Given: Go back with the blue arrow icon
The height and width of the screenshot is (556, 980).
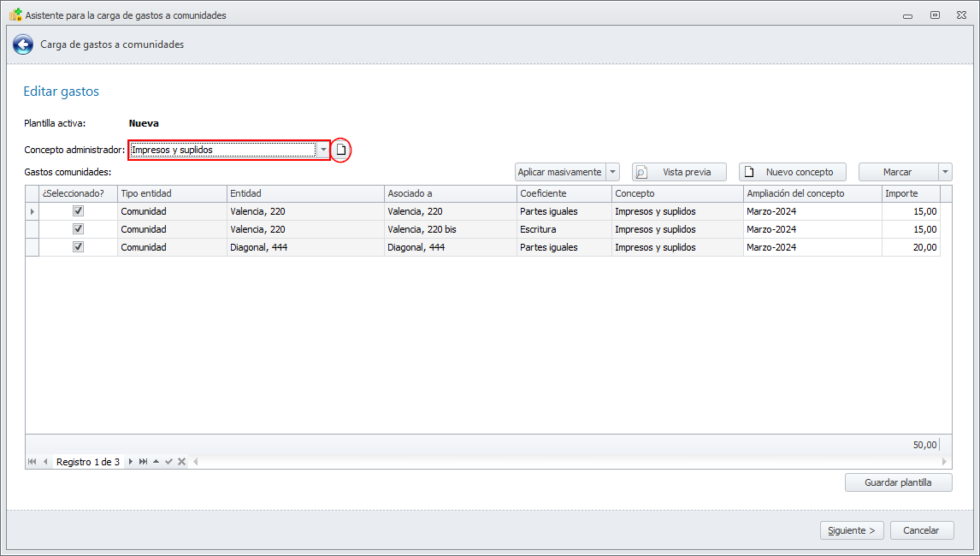Looking at the screenshot, I should (23, 44).
